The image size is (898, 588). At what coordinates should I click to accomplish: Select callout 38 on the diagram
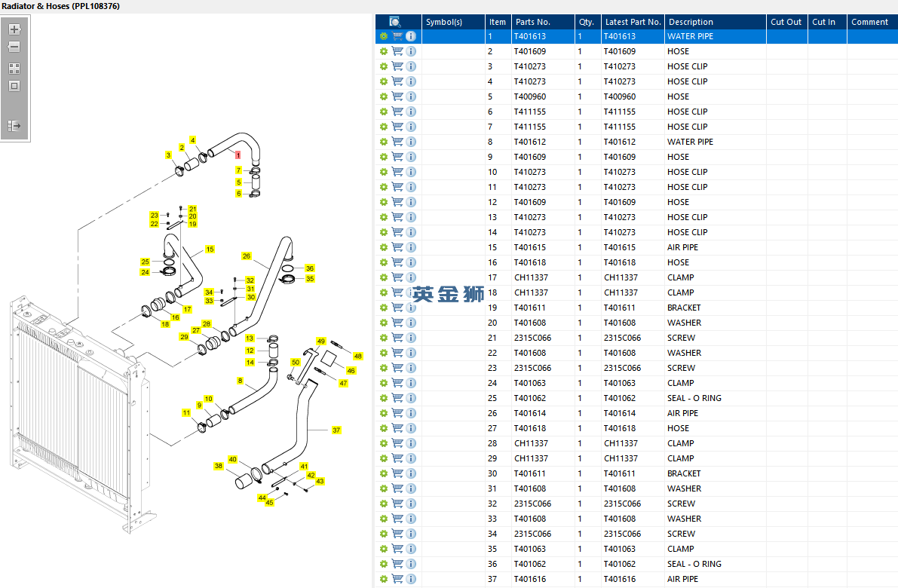click(x=218, y=466)
